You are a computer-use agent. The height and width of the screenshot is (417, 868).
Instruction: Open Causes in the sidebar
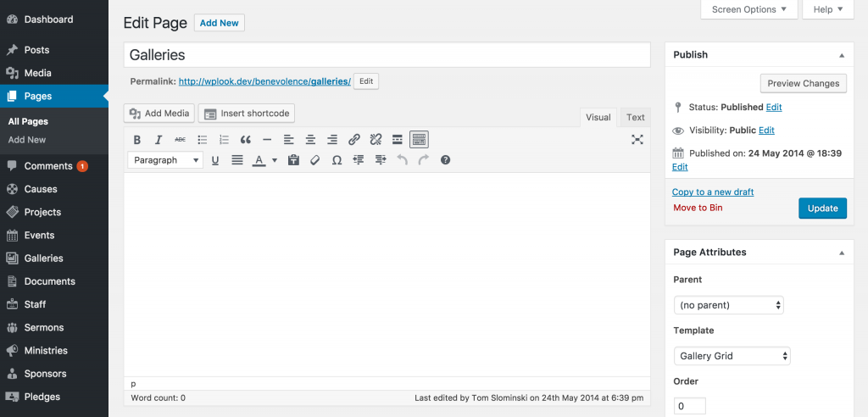(x=54, y=189)
